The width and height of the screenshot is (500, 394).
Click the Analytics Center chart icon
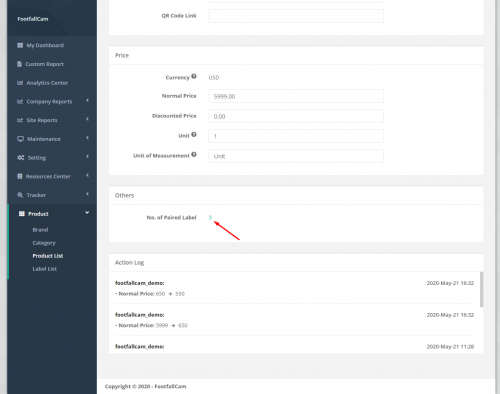20,83
